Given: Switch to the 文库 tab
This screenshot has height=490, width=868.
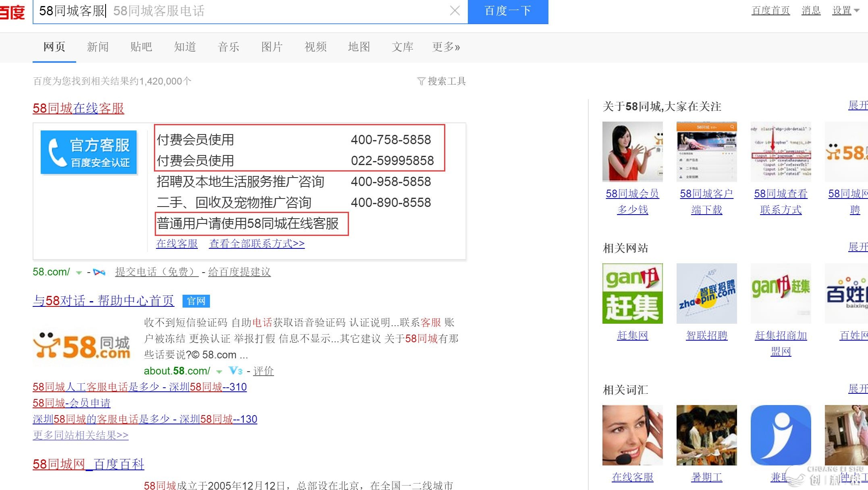Looking at the screenshot, I should 402,47.
